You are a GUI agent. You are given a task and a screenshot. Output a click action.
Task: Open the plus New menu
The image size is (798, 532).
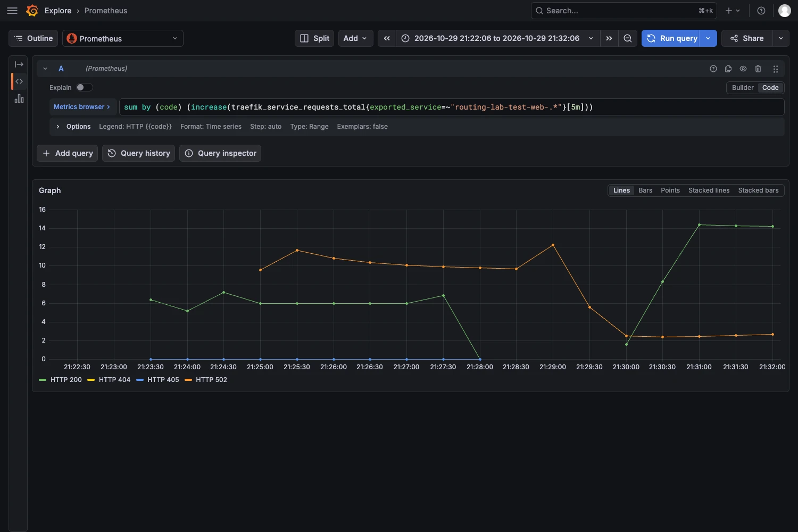[x=733, y=11]
